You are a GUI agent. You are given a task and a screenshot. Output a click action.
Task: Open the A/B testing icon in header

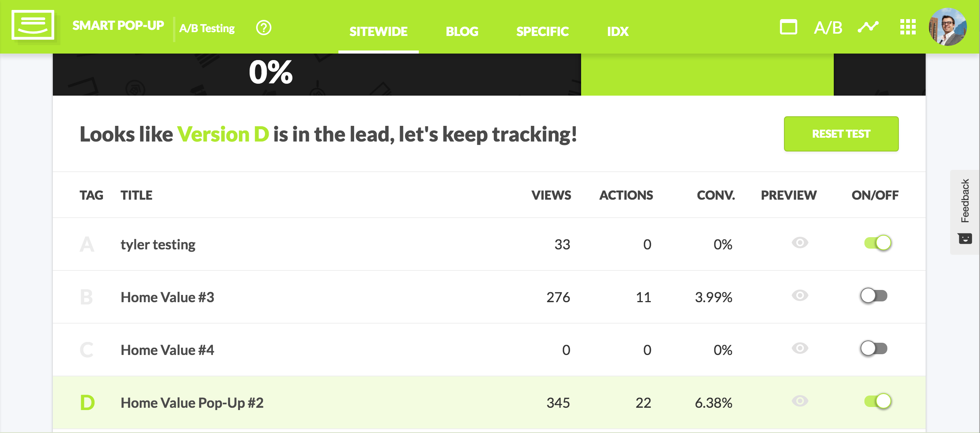point(828,28)
